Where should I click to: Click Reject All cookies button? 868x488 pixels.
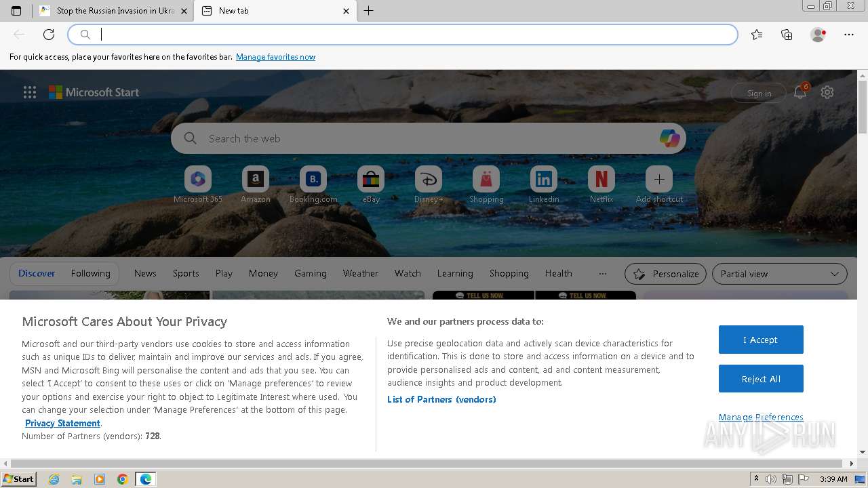761,379
